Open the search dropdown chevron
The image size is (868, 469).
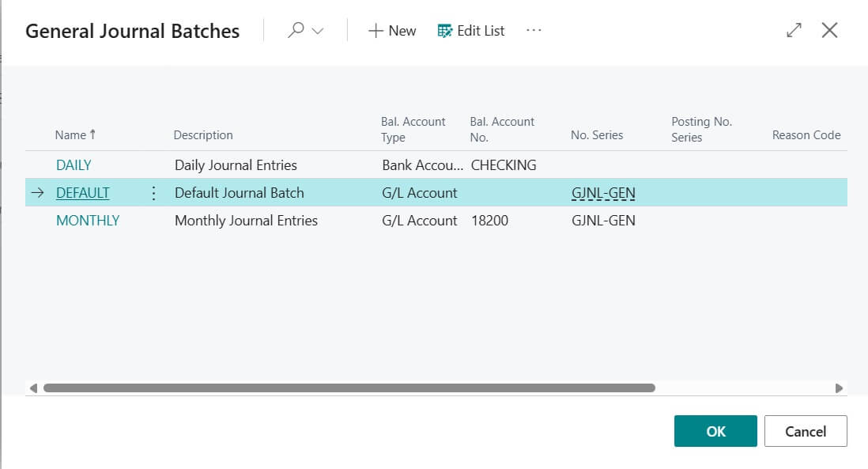pos(319,30)
